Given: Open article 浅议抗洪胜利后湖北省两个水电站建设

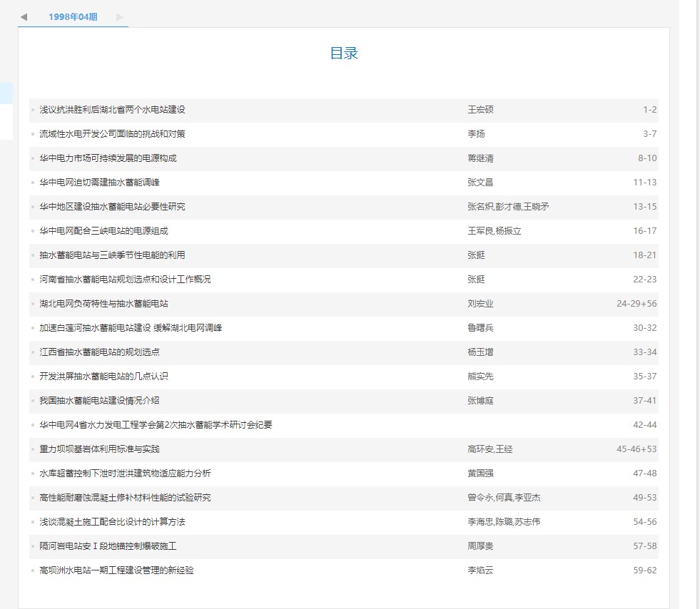Looking at the screenshot, I should 112,110.
